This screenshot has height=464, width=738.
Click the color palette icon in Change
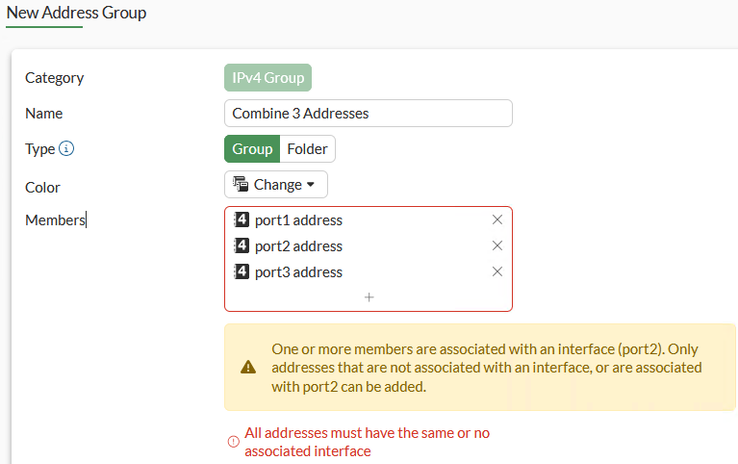click(x=241, y=184)
